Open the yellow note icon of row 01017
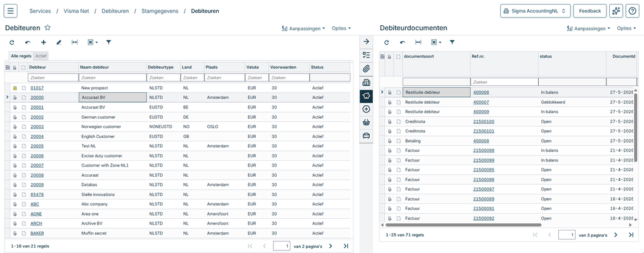 coord(15,88)
